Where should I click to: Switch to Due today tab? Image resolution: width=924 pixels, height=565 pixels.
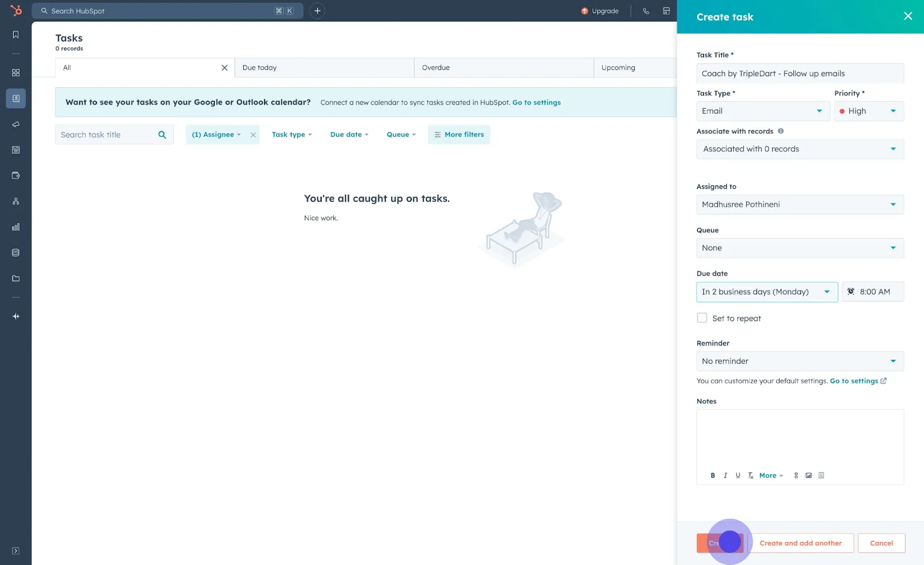[324, 68]
